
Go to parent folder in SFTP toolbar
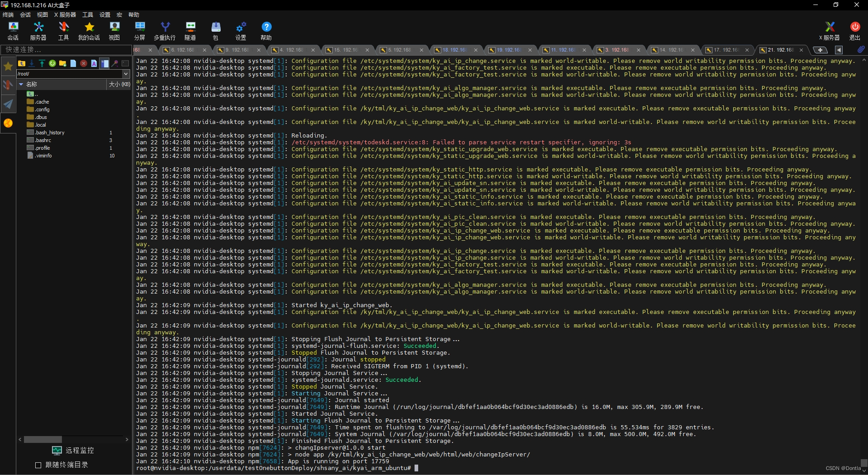tap(22, 63)
